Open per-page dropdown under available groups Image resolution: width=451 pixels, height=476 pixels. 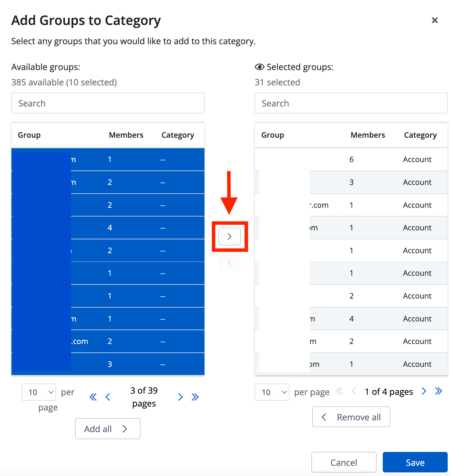coord(39,392)
